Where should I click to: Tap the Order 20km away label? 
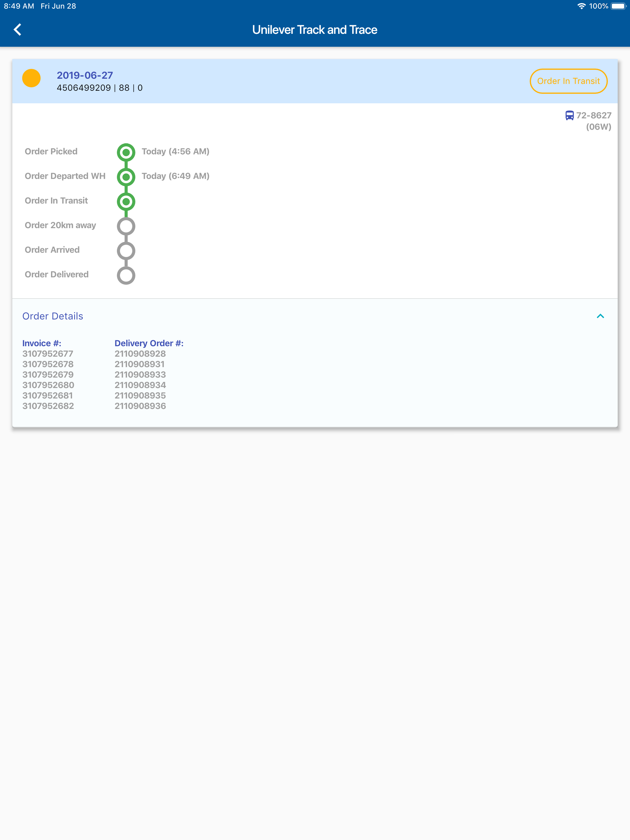tap(60, 225)
